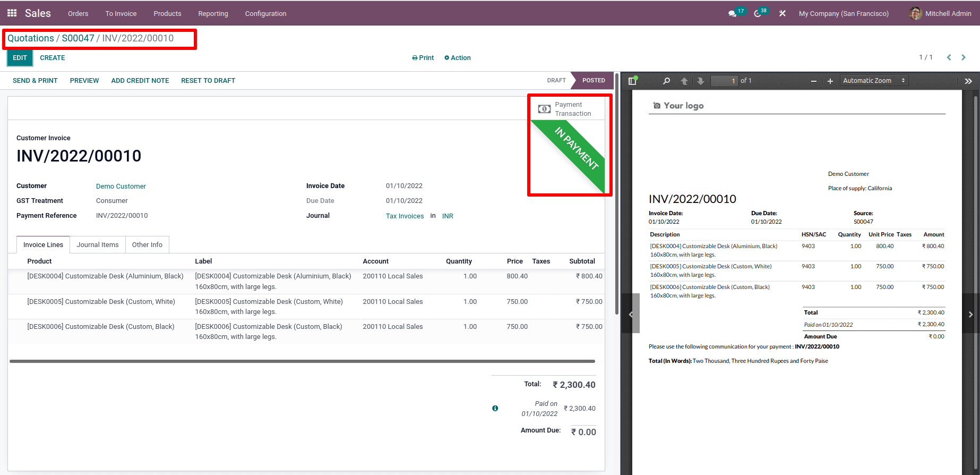Screen dimensions: 980x475
Task: Click the left arrow on PDF preview pane
Action: pos(630,313)
